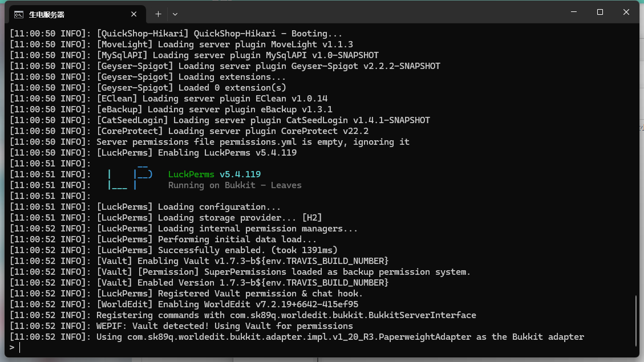Click the terminal icon on the 生电服务器 tab
Viewport: 644px width, 362px height.
tap(18, 15)
